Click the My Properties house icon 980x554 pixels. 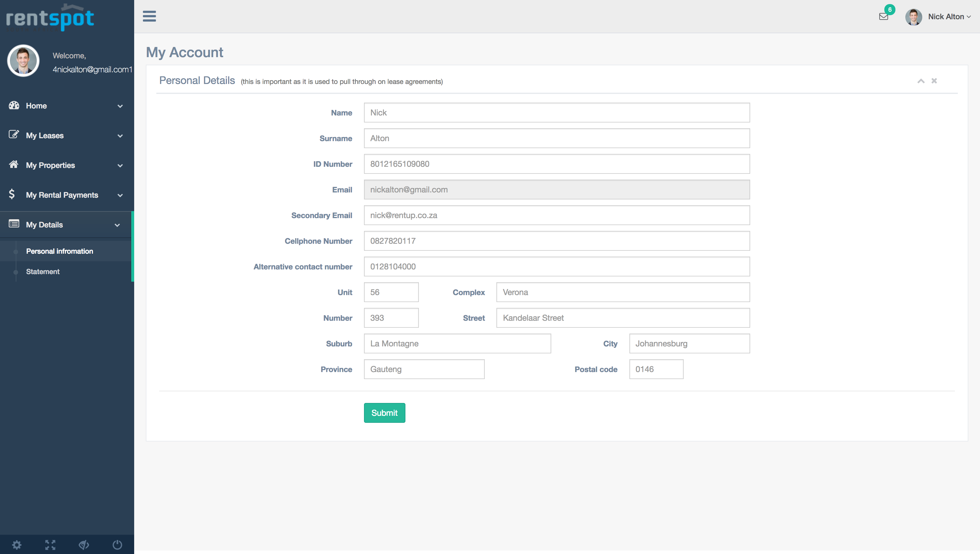click(x=14, y=164)
